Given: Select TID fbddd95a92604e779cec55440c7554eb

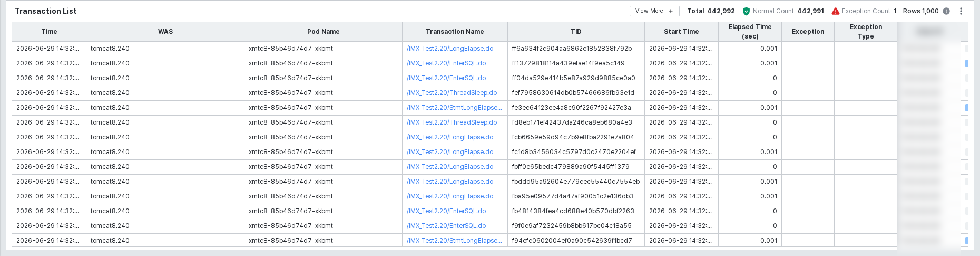Looking at the screenshot, I should click(576, 182).
